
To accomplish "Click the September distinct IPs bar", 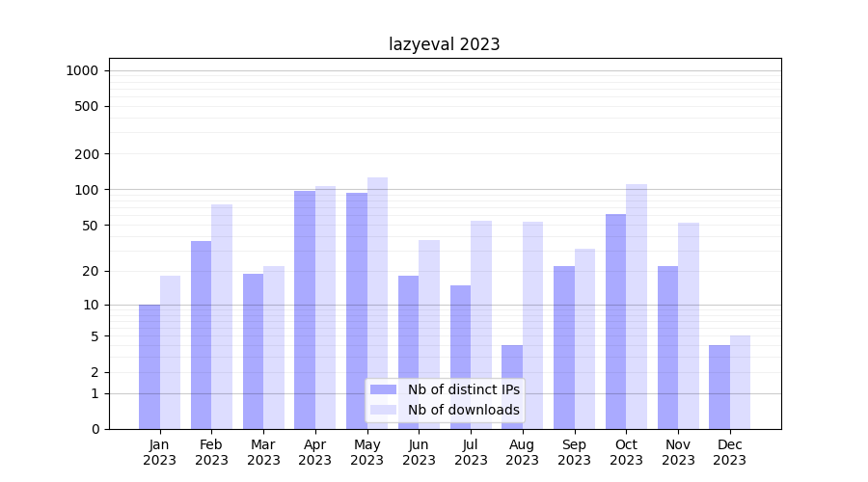I will point(564,347).
